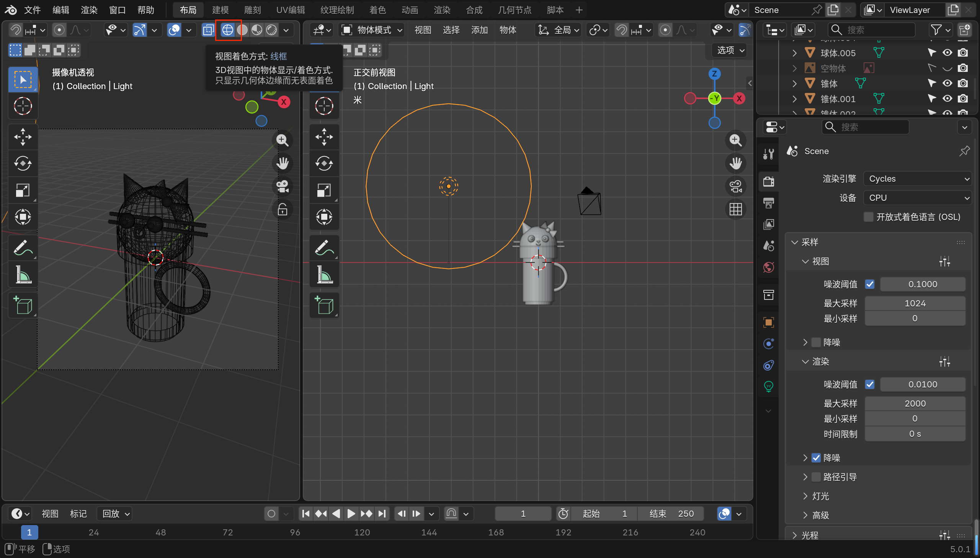Select the Measure tool in right viewport
This screenshot has height=558, width=980.
(x=324, y=275)
